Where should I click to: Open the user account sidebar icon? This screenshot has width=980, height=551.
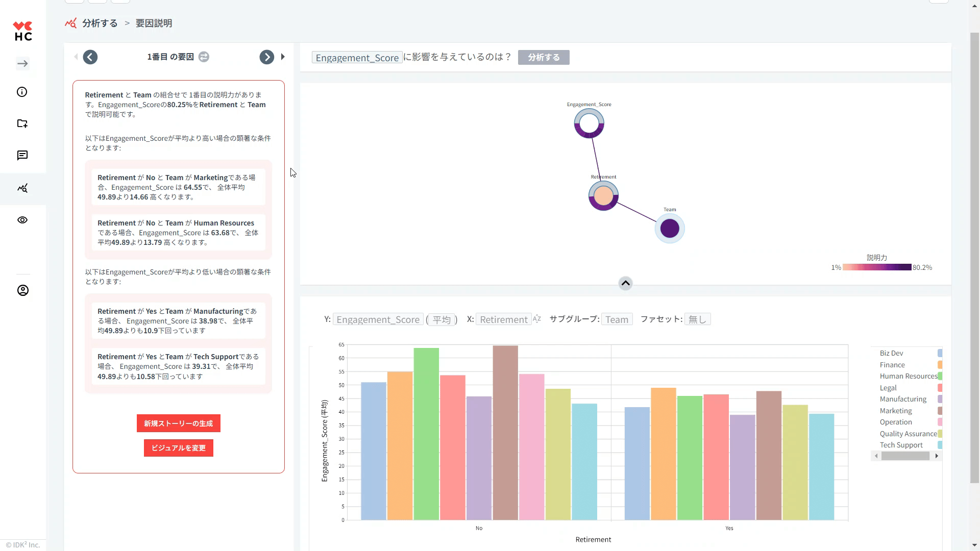[22, 290]
